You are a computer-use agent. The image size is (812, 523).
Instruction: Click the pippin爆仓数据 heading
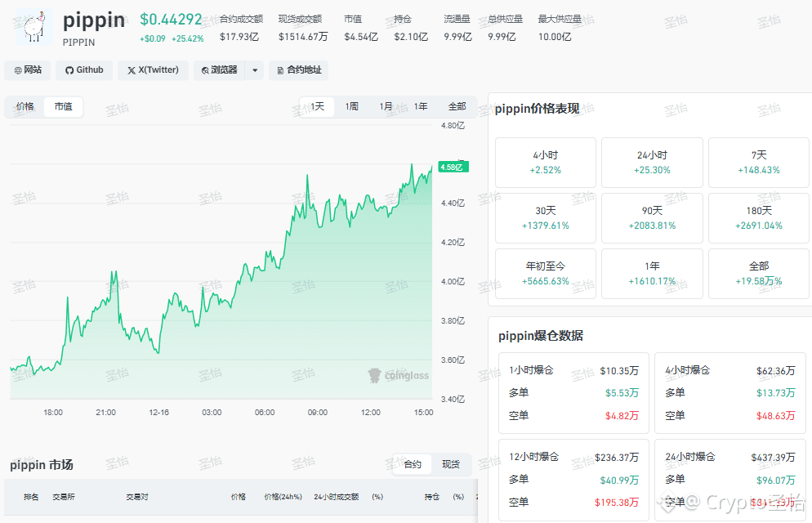541,336
